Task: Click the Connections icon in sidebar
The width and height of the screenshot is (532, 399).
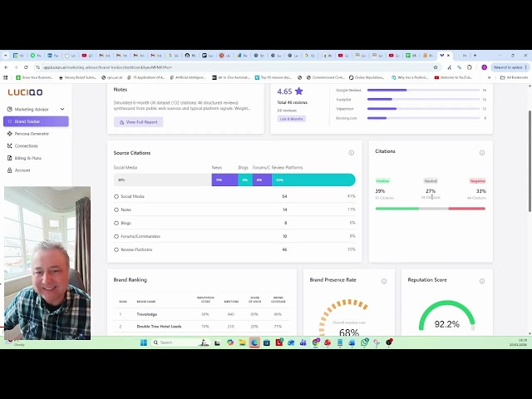Action: click(9, 146)
